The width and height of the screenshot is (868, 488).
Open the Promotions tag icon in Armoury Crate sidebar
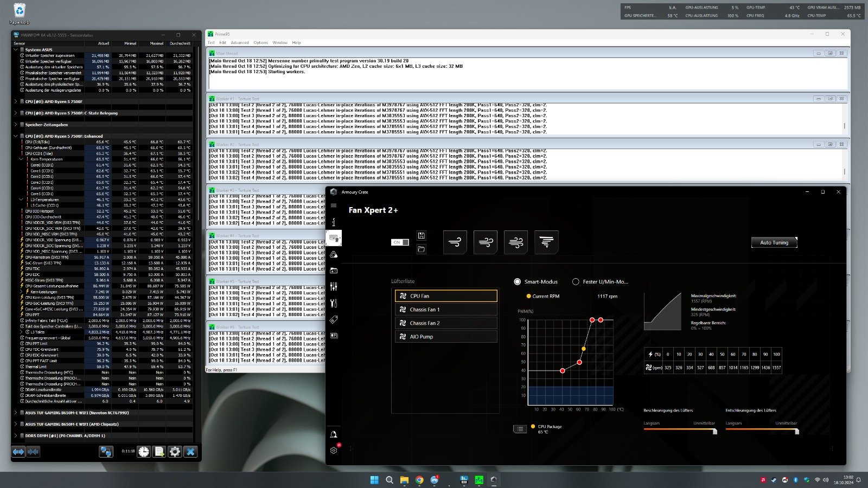coord(334,319)
